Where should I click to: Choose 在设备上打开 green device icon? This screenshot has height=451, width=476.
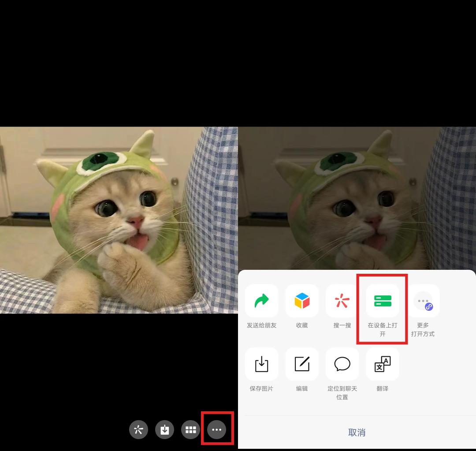383,301
